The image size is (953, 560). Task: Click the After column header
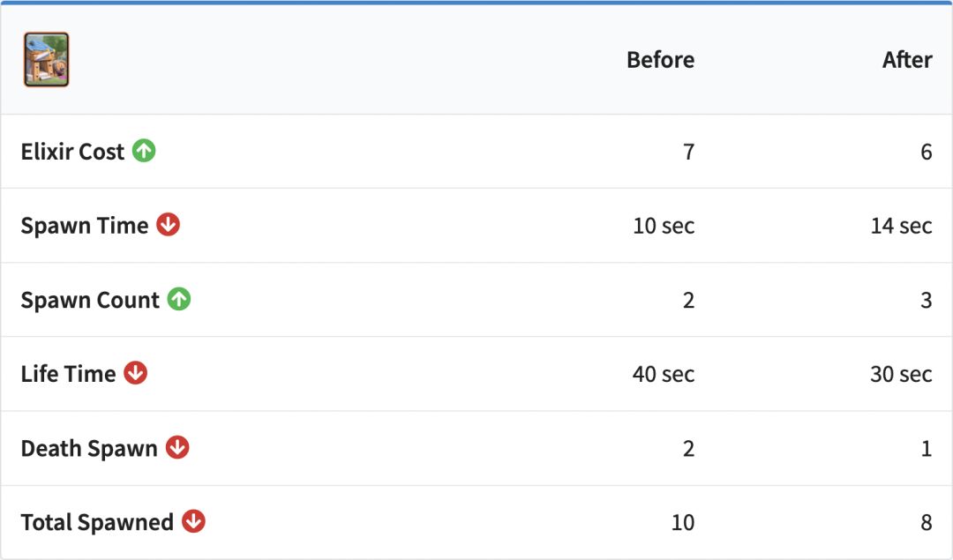[x=906, y=60]
